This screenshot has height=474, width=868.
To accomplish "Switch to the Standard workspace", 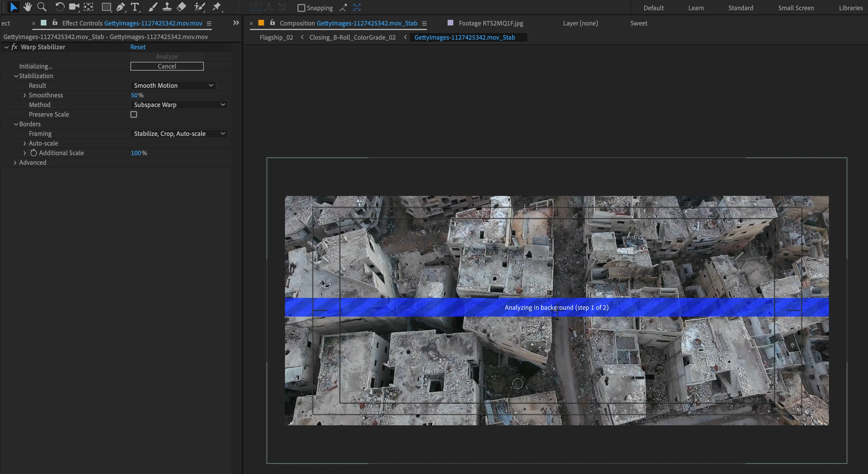I will click(740, 8).
